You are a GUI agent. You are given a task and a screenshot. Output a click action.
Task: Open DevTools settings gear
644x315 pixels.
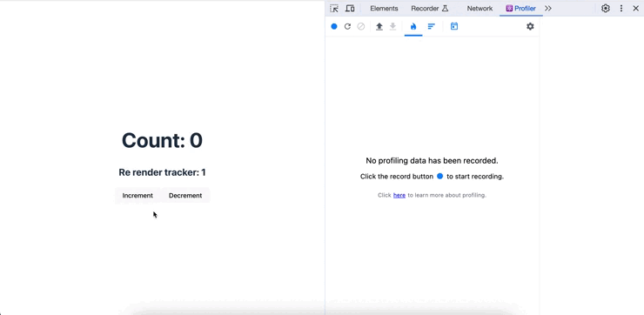point(606,8)
